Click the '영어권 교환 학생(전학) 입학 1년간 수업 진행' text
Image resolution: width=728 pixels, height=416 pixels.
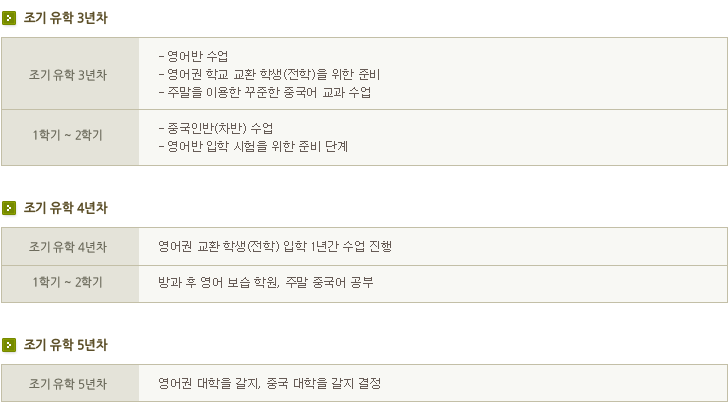tap(282, 246)
